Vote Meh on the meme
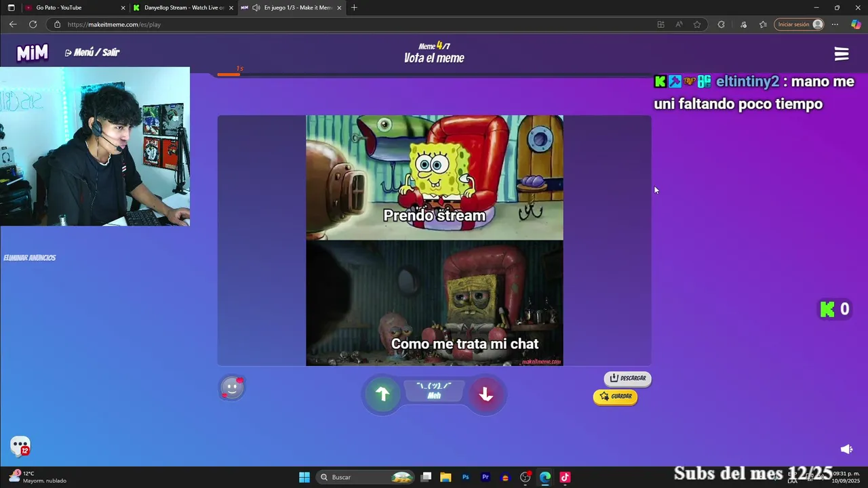This screenshot has height=488, width=868. (434, 390)
